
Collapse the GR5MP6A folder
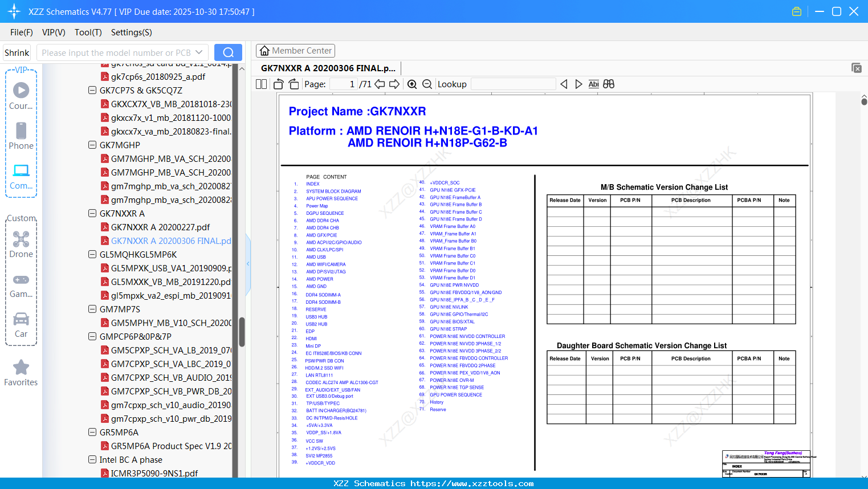(x=92, y=432)
